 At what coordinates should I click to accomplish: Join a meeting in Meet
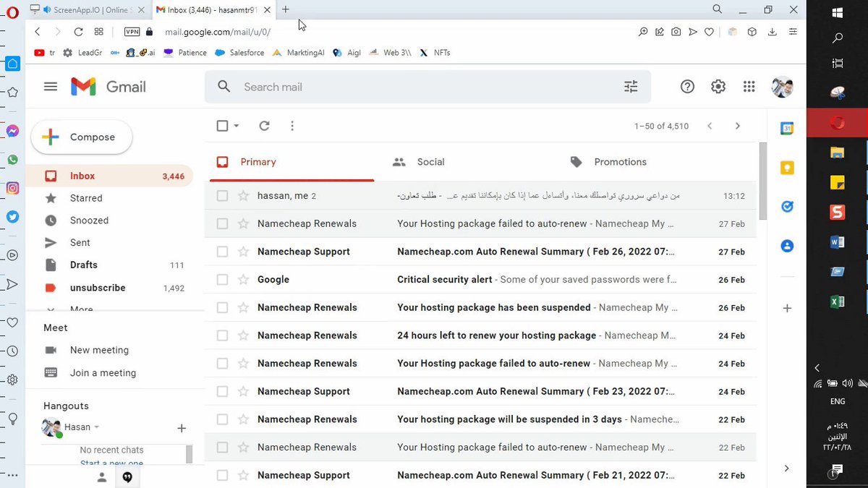point(103,373)
